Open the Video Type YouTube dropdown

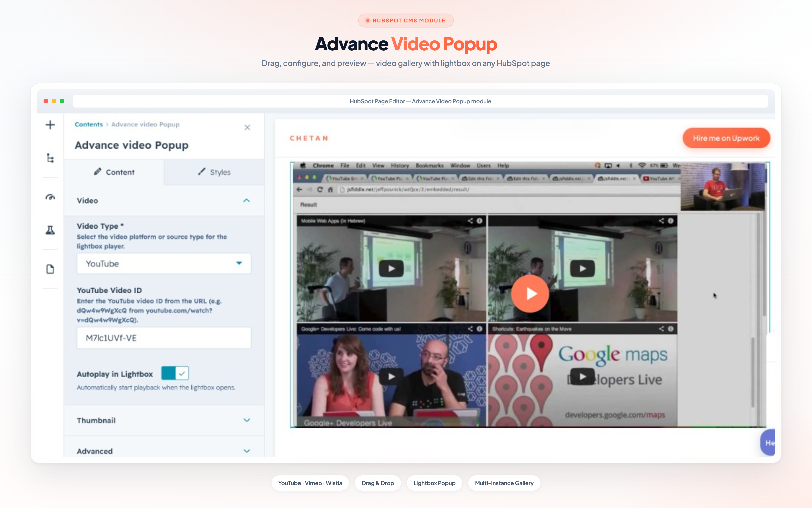click(x=164, y=263)
